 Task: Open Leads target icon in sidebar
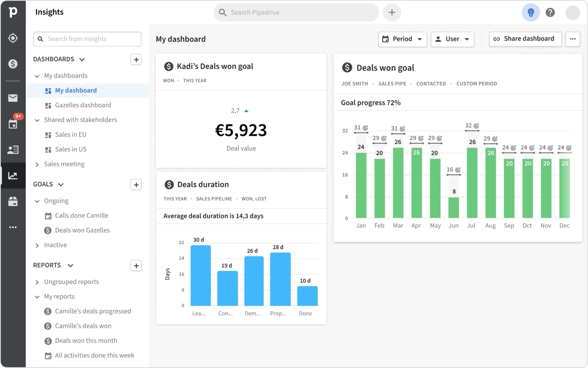coord(13,38)
